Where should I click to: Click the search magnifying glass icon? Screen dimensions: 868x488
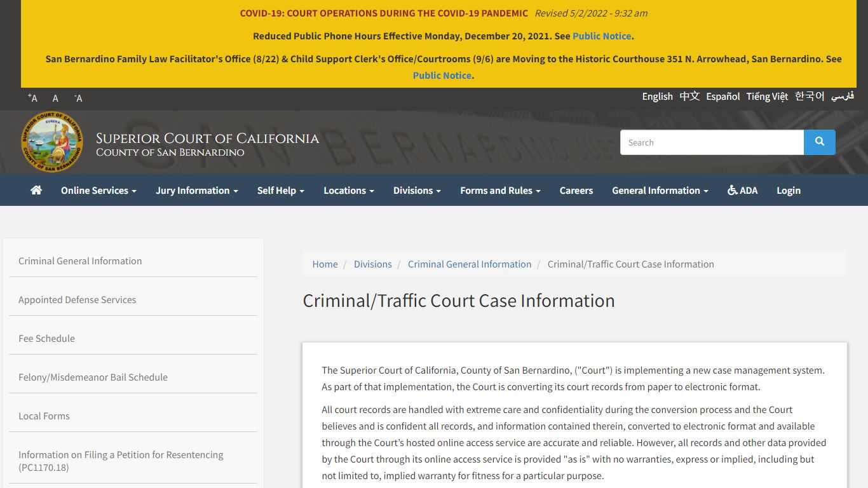819,142
